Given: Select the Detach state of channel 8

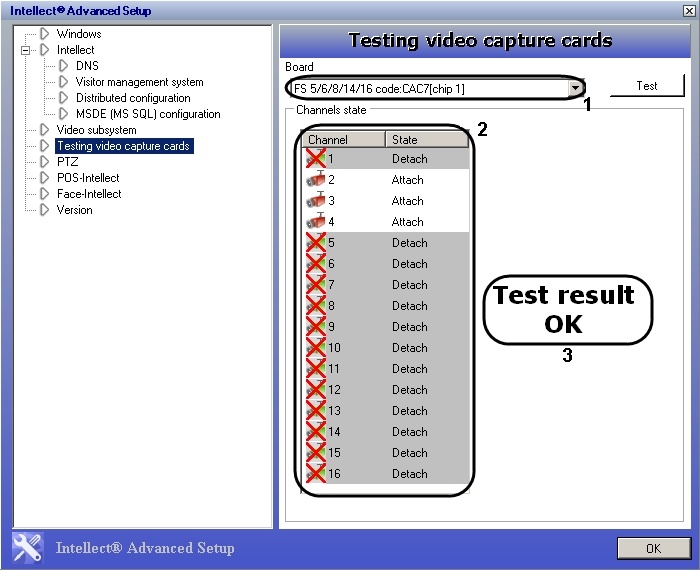Looking at the screenshot, I should click(x=410, y=306).
